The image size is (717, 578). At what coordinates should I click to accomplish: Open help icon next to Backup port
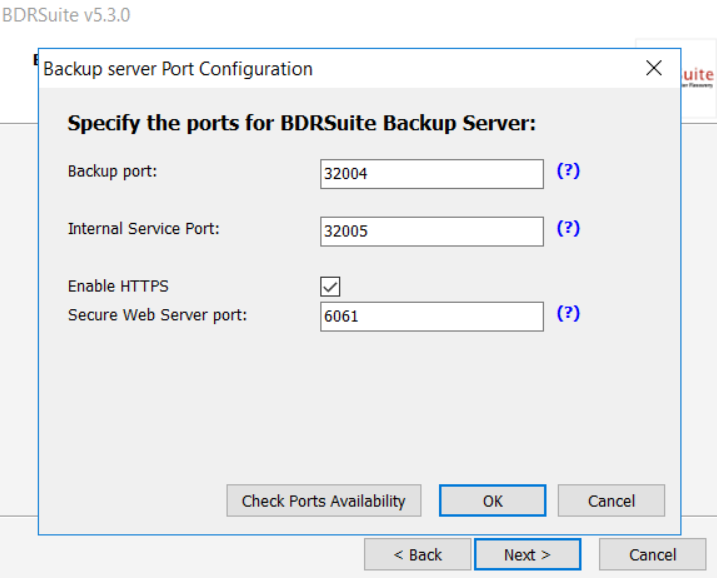[x=568, y=171]
